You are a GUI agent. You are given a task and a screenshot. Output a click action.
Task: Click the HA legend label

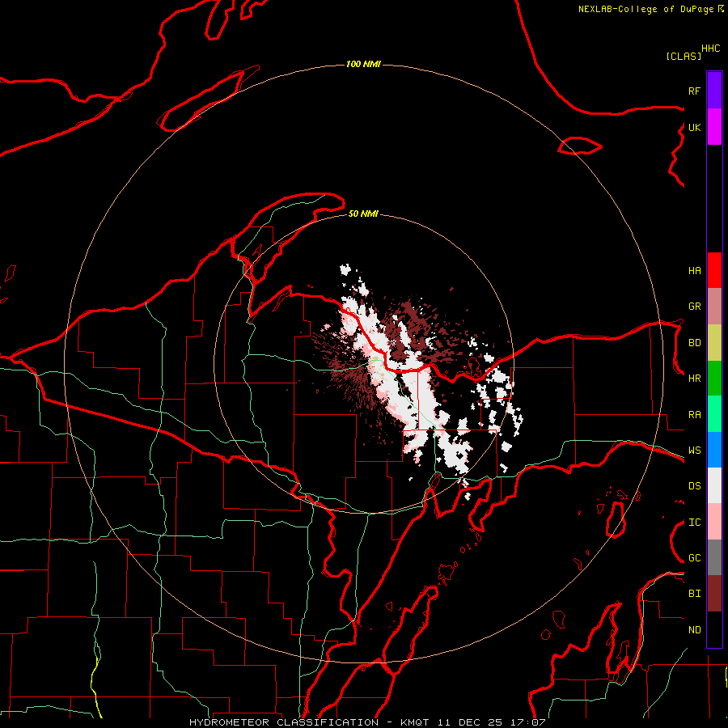pyautogui.click(x=694, y=270)
